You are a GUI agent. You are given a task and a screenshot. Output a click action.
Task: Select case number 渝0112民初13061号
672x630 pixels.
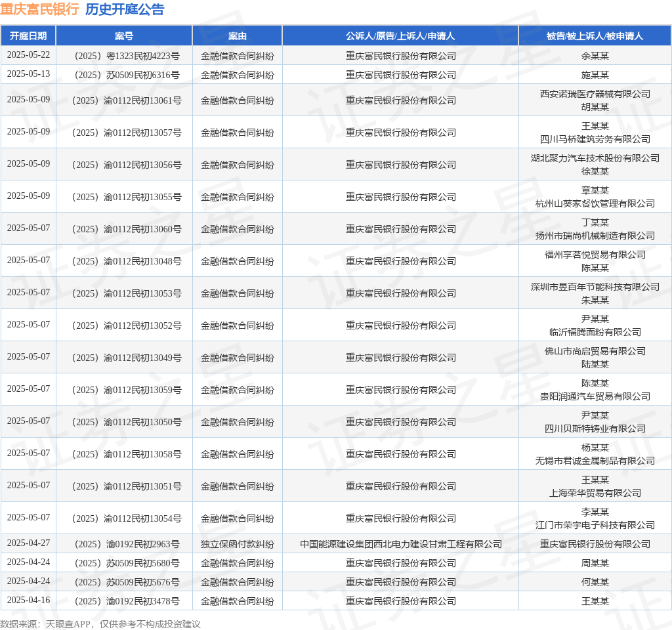pos(127,100)
